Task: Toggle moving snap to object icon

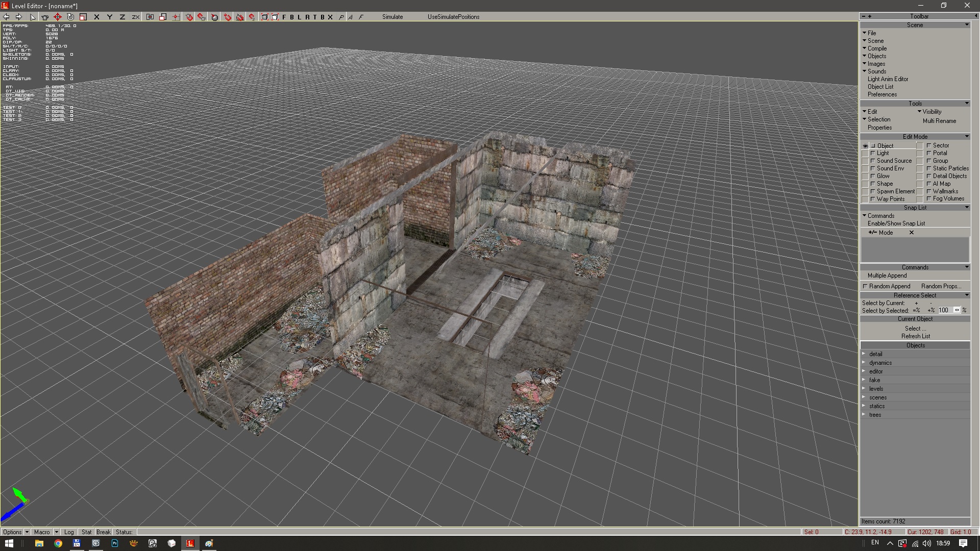Action: point(202,17)
